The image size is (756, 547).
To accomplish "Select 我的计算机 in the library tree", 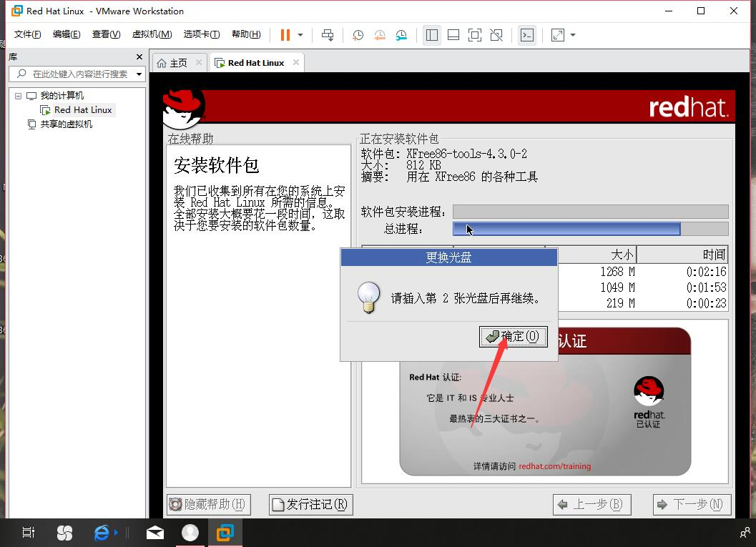I will (62, 95).
